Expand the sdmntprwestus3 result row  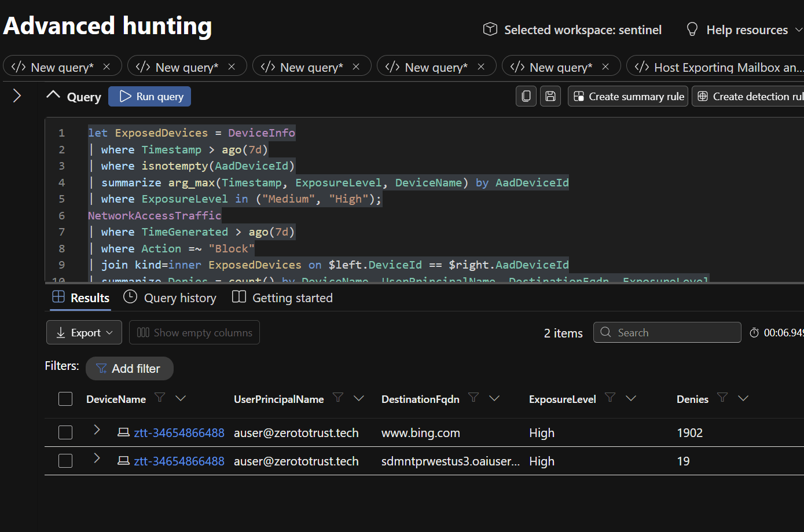point(97,458)
